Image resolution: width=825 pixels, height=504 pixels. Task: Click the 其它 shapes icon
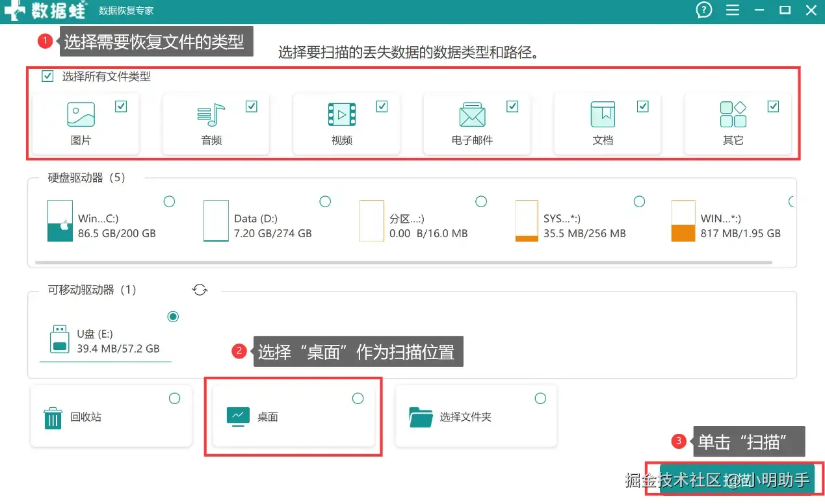[x=733, y=114]
